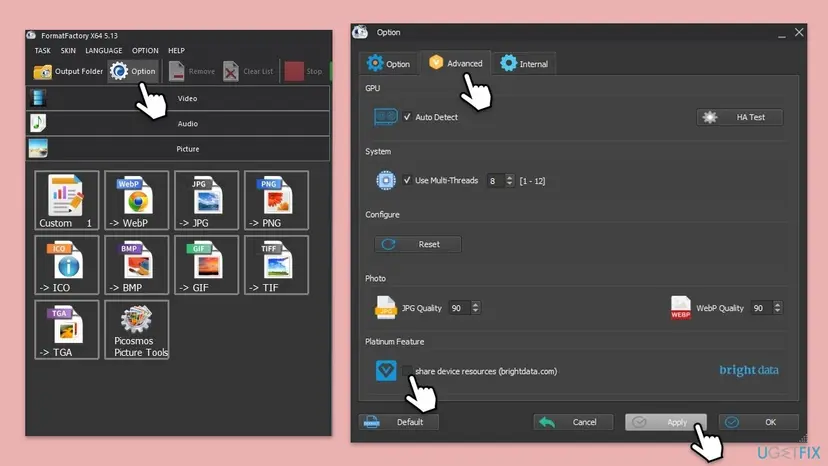Open the OPTION menu
828x466 pixels.
(x=145, y=51)
